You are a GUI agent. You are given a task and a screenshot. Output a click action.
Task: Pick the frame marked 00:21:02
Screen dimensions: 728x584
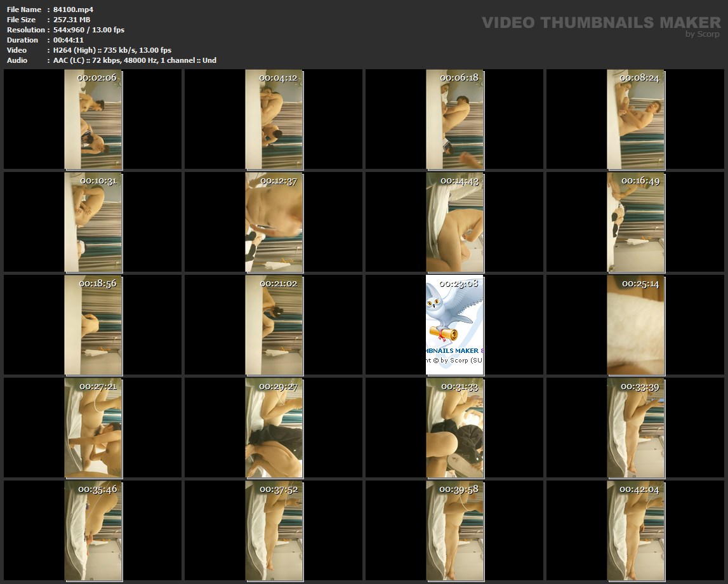(274, 325)
